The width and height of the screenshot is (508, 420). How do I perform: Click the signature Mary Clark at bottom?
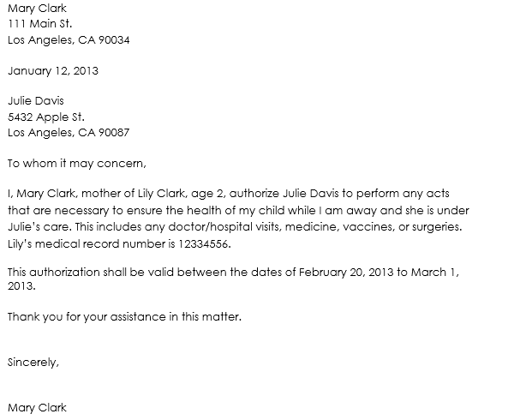pyautogui.click(x=37, y=408)
